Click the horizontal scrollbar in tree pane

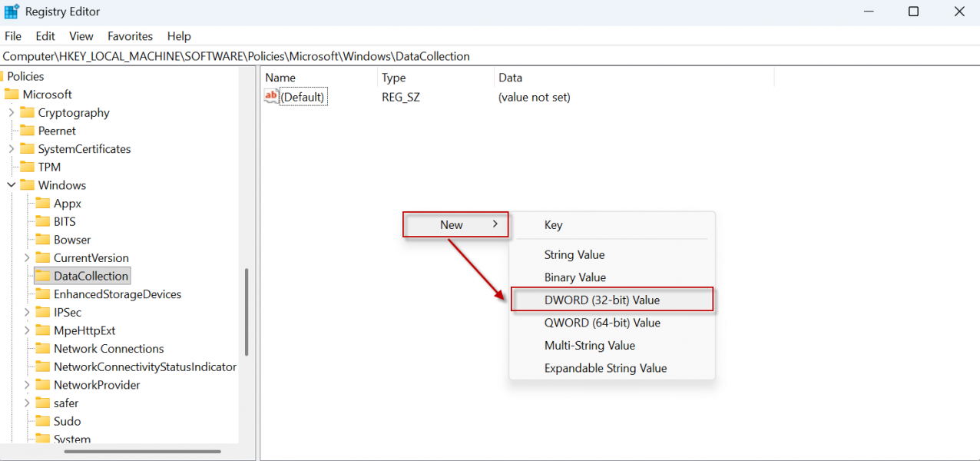click(142, 451)
